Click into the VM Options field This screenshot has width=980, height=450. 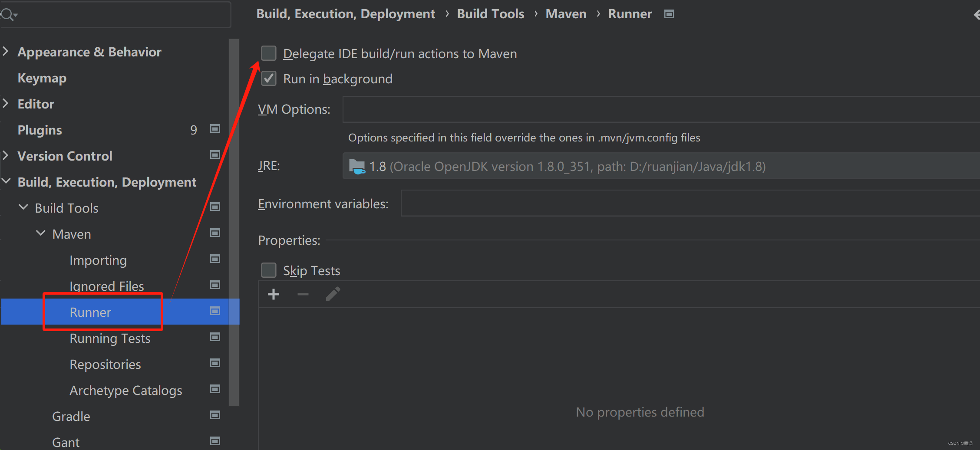[661, 109]
